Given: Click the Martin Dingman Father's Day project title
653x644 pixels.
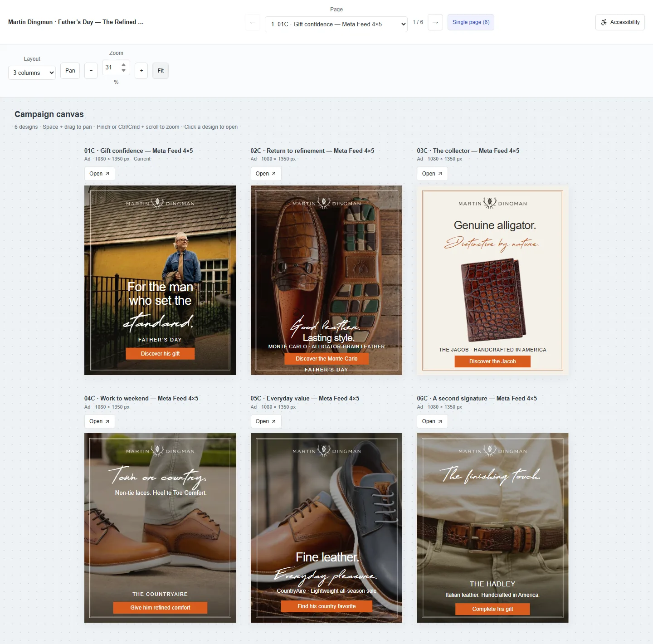Looking at the screenshot, I should click(x=76, y=22).
